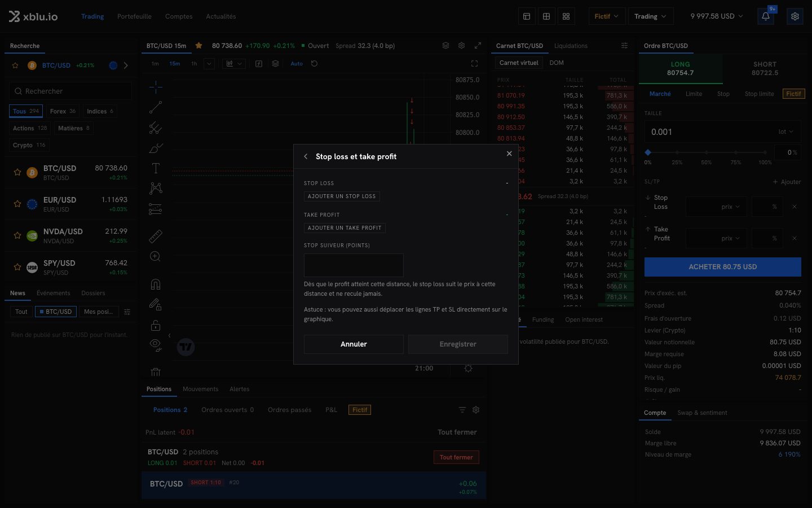This screenshot has height=508, width=812.
Task: Open the Fictif account dropdown in top bar
Action: 606,16
